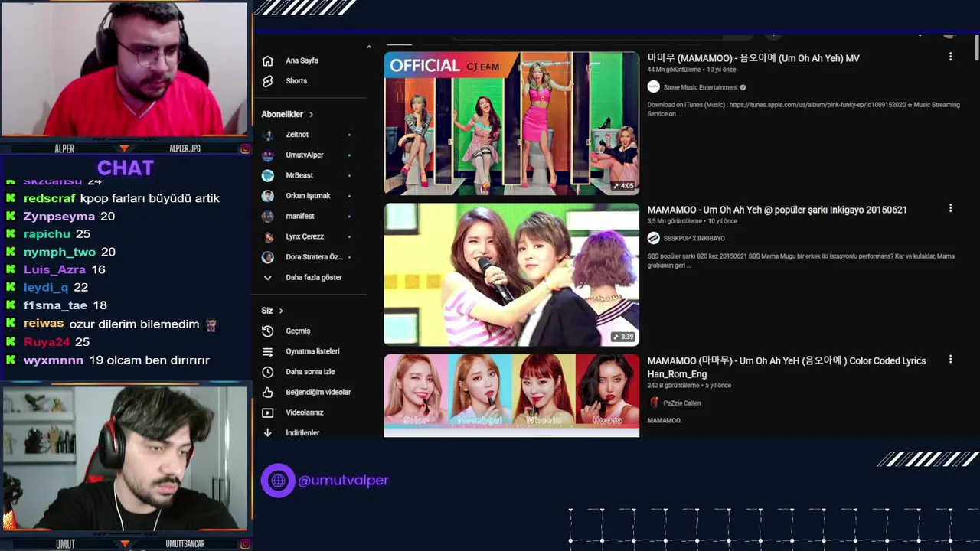Open options menu for Inkigayo 20150621 video

tap(950, 208)
